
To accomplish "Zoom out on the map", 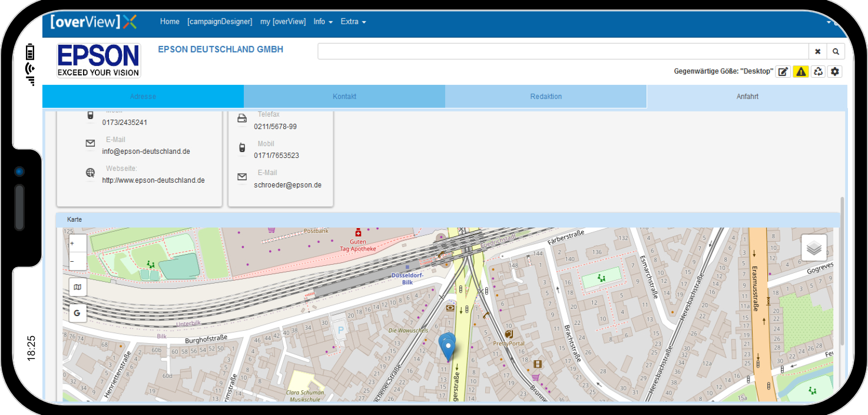I will pos(78,261).
